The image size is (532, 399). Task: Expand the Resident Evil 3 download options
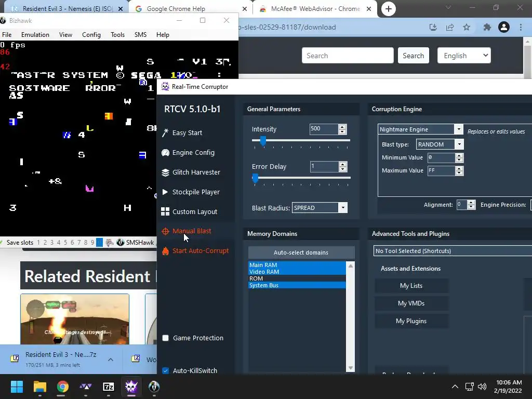tap(111, 360)
